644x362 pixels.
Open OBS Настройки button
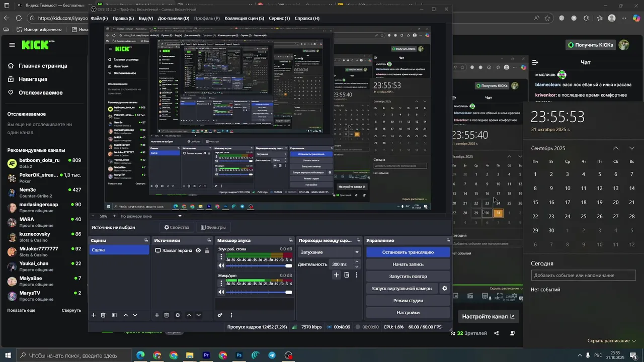tap(408, 313)
